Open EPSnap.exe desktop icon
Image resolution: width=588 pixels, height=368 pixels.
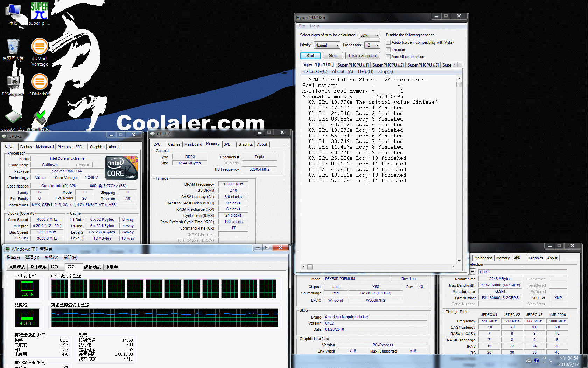pyautogui.click(x=13, y=84)
